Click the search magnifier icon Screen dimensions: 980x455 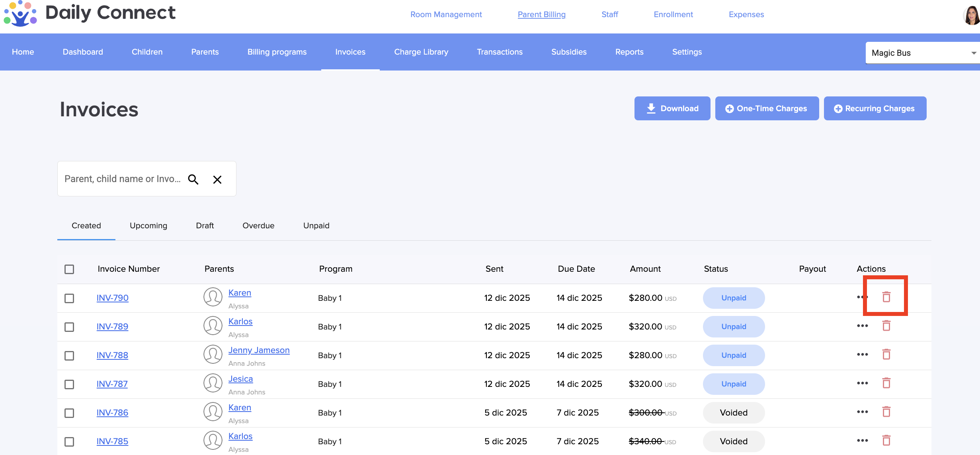point(193,179)
